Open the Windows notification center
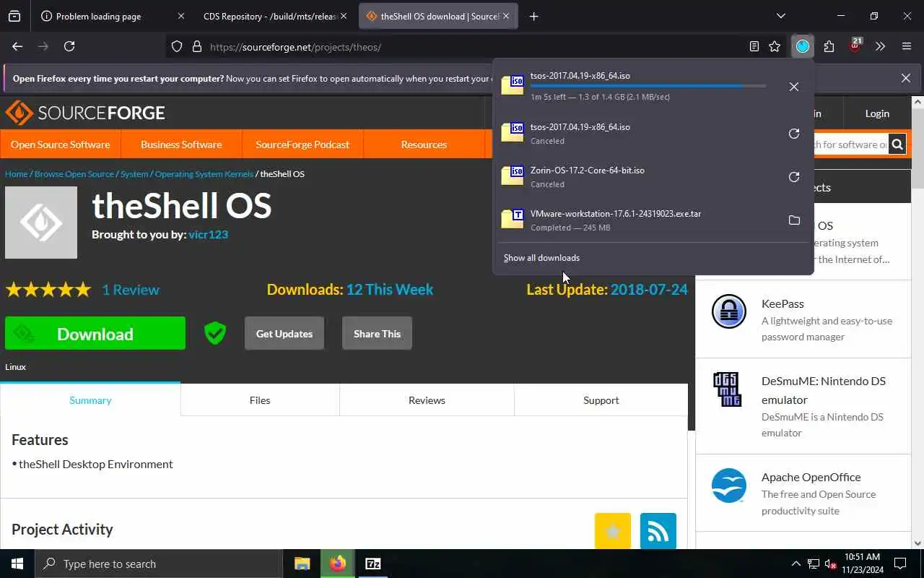Viewport: 924px width, 578px height. click(900, 564)
